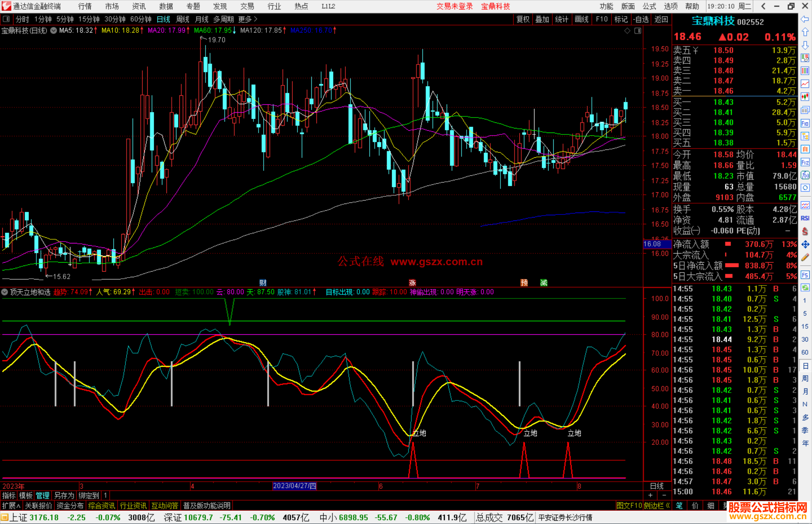Open the 行情 menu
812x524 pixels.
85,6
